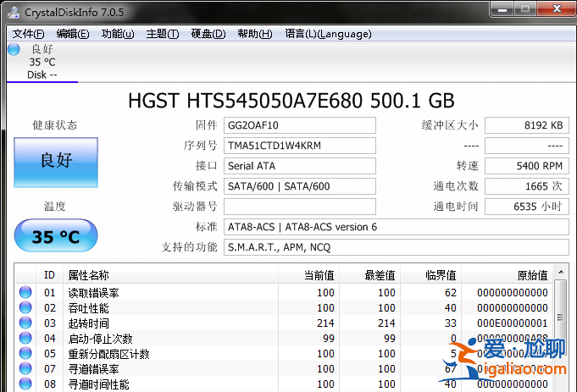Select the Disk -- drive tab at top
The image size is (577, 392).
[x=42, y=62]
